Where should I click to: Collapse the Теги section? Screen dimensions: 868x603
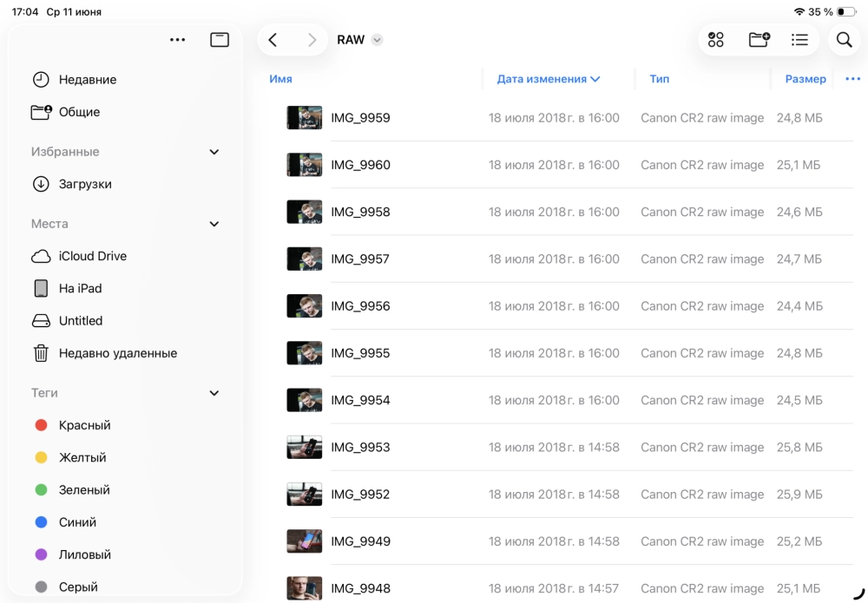[214, 393]
